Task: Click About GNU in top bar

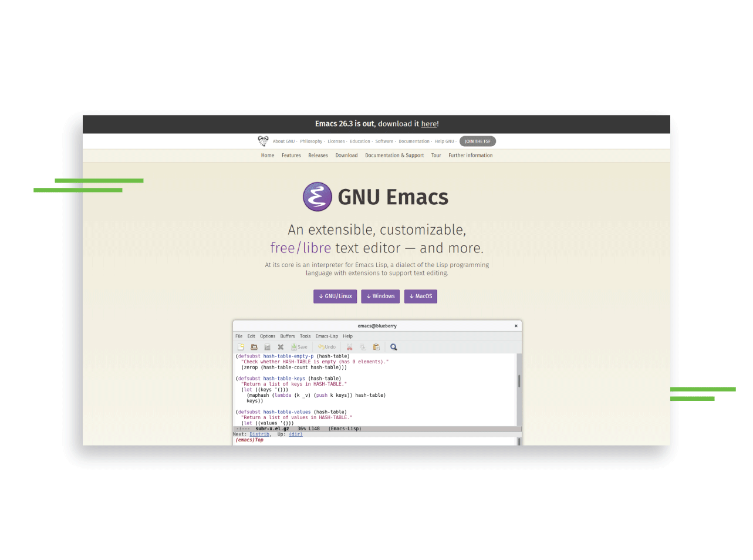Action: (283, 141)
